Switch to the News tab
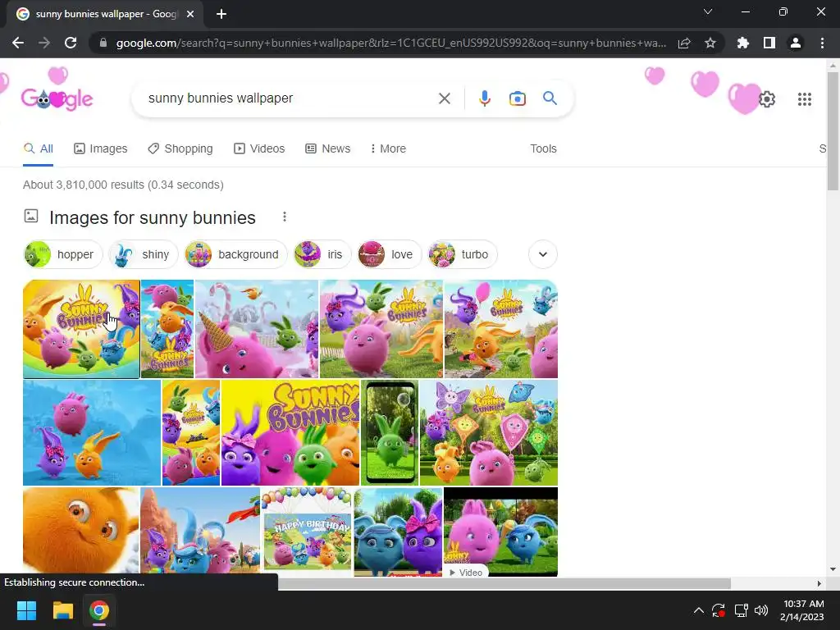 pos(328,148)
